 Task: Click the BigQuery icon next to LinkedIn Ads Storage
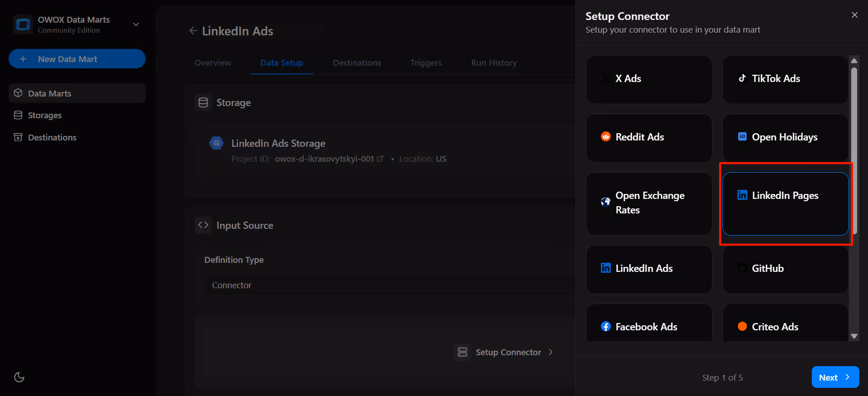coord(216,143)
